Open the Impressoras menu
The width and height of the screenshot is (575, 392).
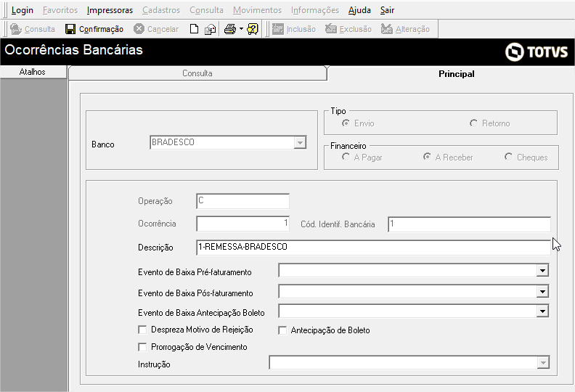pos(110,10)
